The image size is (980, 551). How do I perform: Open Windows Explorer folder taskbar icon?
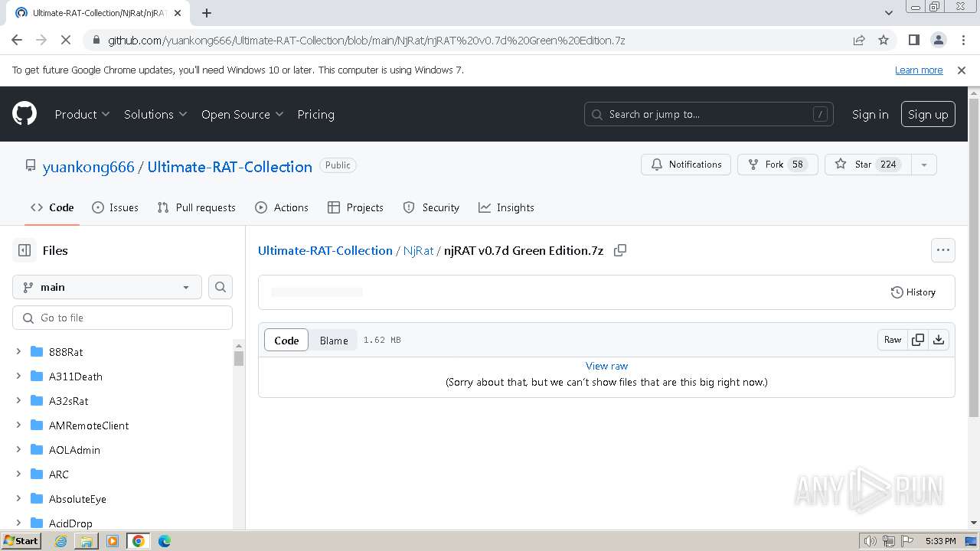[x=87, y=541]
